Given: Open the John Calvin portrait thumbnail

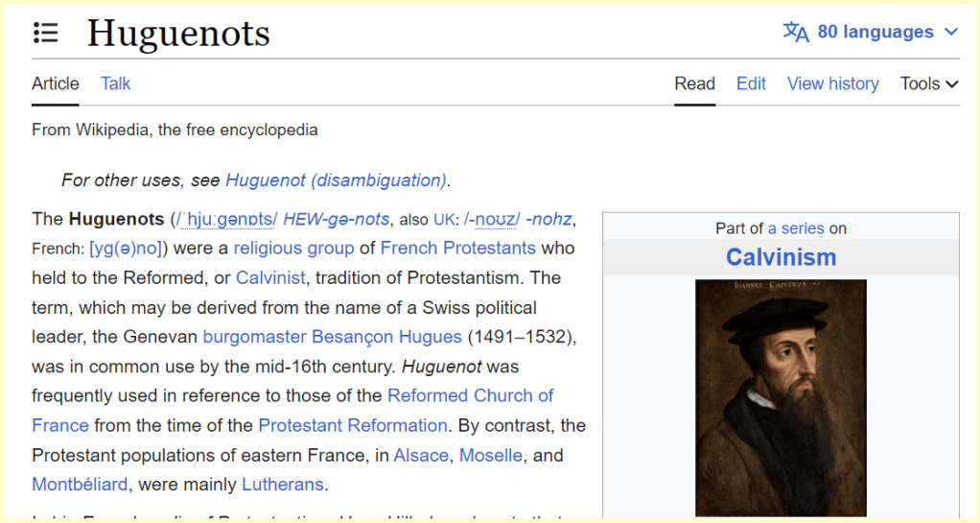Looking at the screenshot, I should (780, 397).
